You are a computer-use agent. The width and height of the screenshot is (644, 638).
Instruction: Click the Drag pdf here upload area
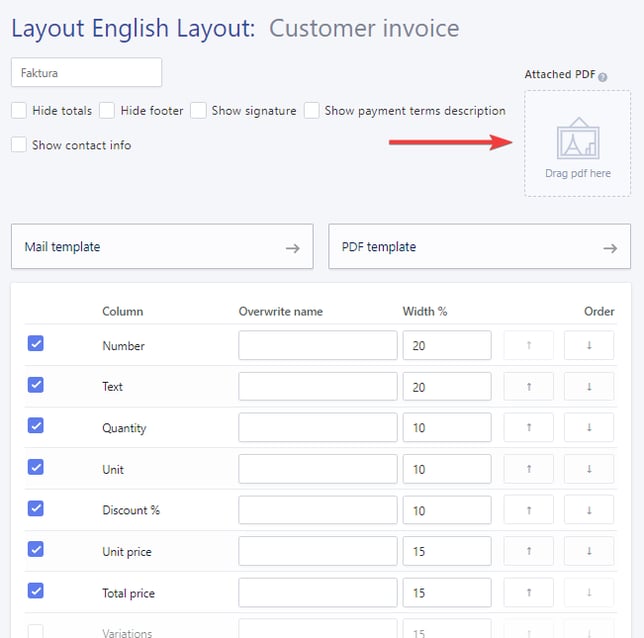[x=577, y=144]
